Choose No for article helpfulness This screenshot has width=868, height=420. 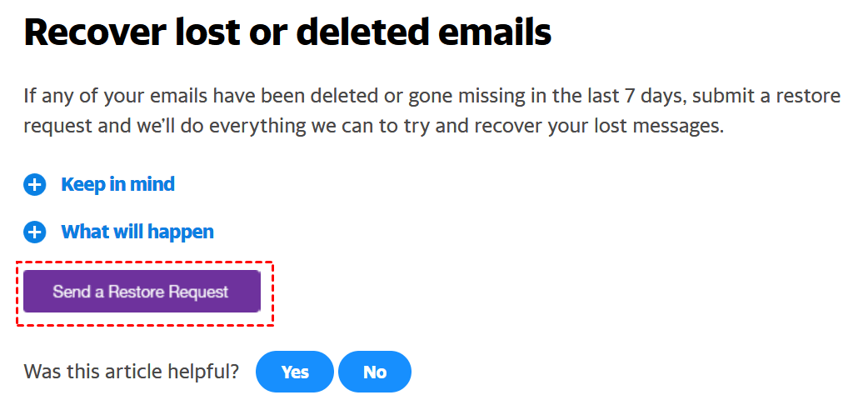[375, 372]
